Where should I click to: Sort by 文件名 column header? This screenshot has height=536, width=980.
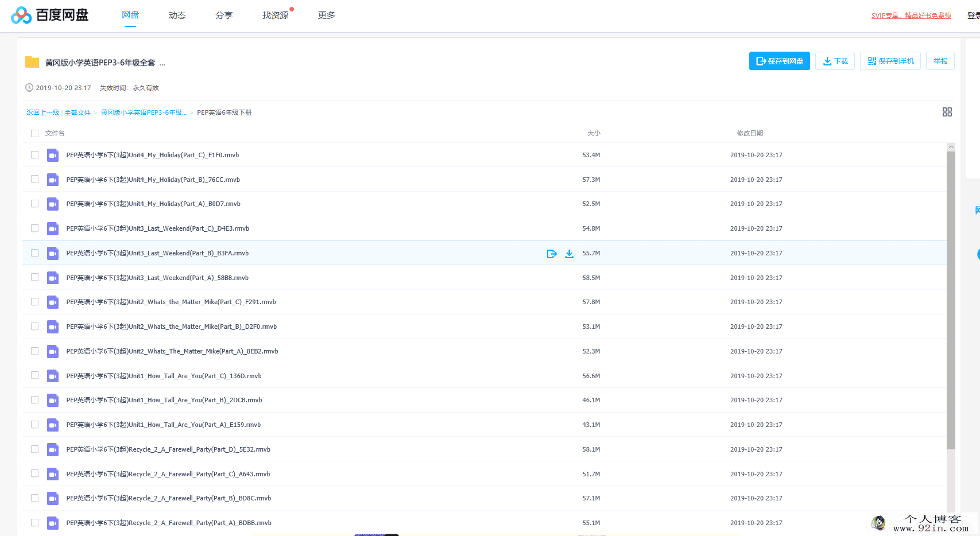tap(55, 133)
